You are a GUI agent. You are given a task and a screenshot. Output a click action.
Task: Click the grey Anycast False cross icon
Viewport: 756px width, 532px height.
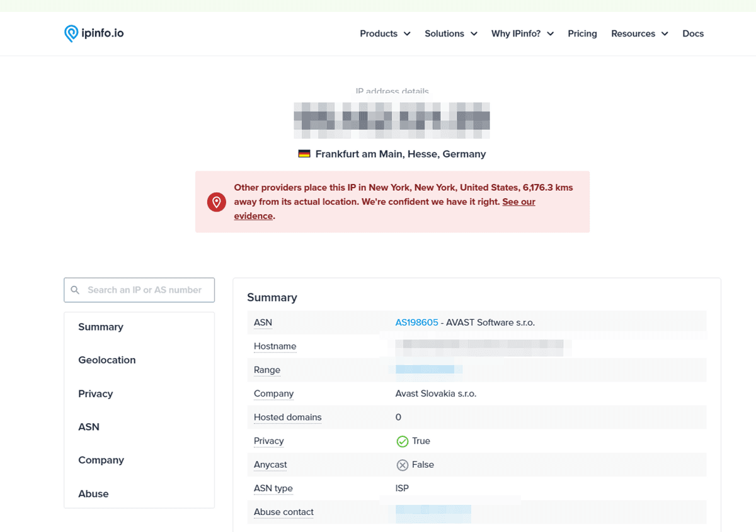coord(402,465)
